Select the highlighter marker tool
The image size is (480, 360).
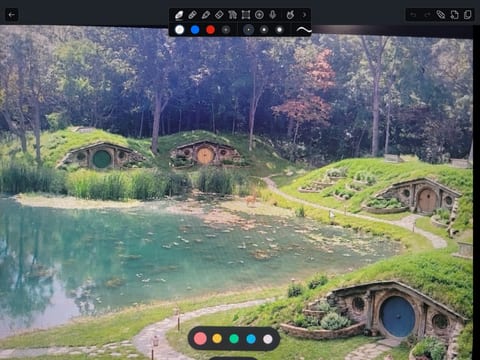coord(192,15)
